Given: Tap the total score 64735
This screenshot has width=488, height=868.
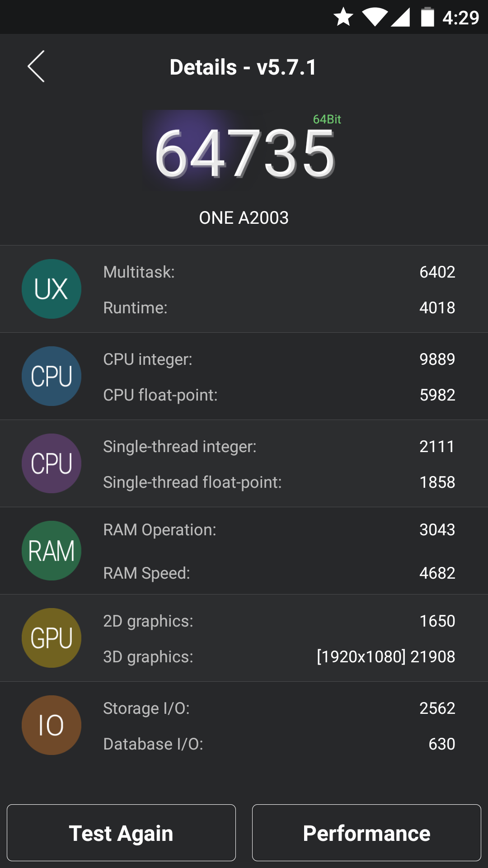Looking at the screenshot, I should [x=244, y=153].
